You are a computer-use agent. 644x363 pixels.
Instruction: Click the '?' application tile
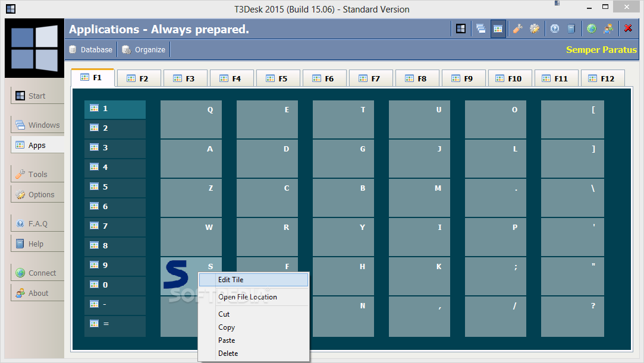click(573, 316)
